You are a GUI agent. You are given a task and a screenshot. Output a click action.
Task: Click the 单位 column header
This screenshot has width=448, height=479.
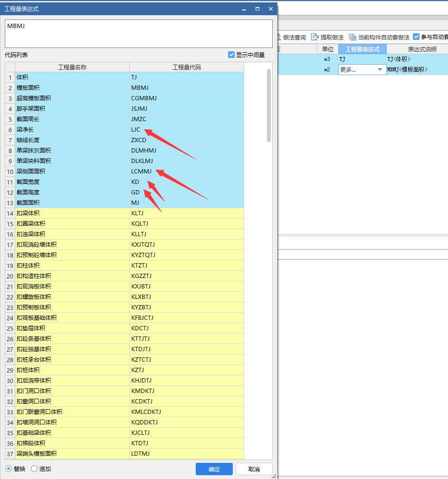[x=327, y=49]
